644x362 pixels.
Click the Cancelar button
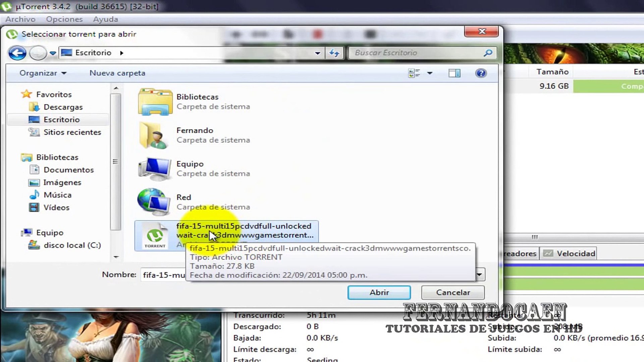[x=453, y=292]
